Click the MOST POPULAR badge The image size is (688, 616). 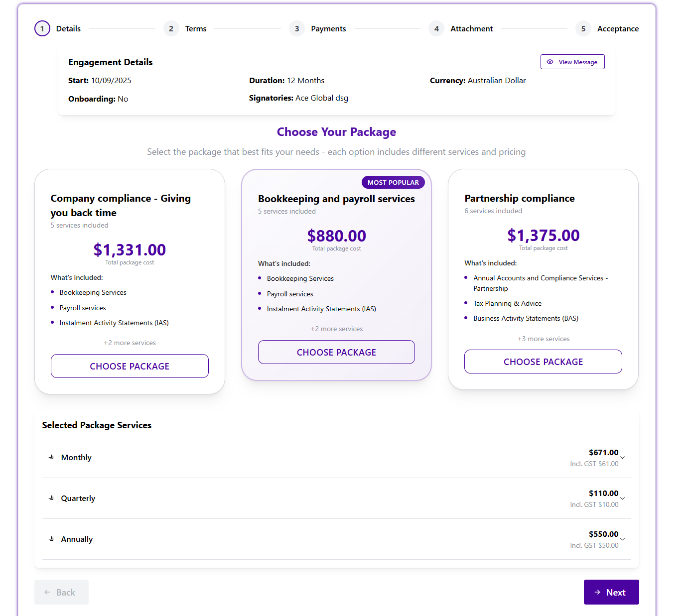[393, 183]
